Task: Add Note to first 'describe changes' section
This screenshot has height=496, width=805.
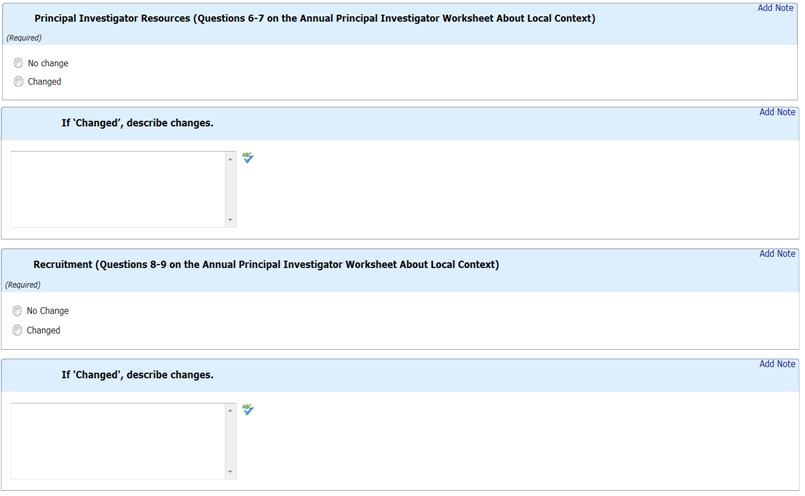Action: [x=777, y=112]
